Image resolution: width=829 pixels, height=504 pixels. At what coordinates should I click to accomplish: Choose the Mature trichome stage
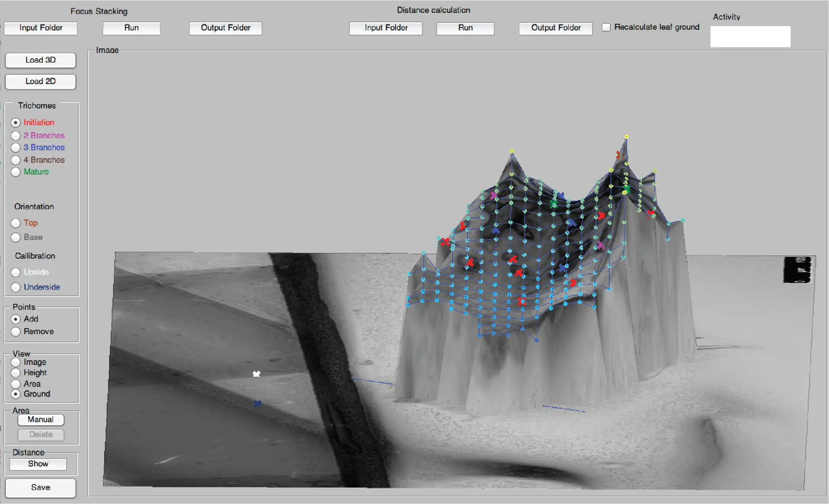[x=15, y=172]
